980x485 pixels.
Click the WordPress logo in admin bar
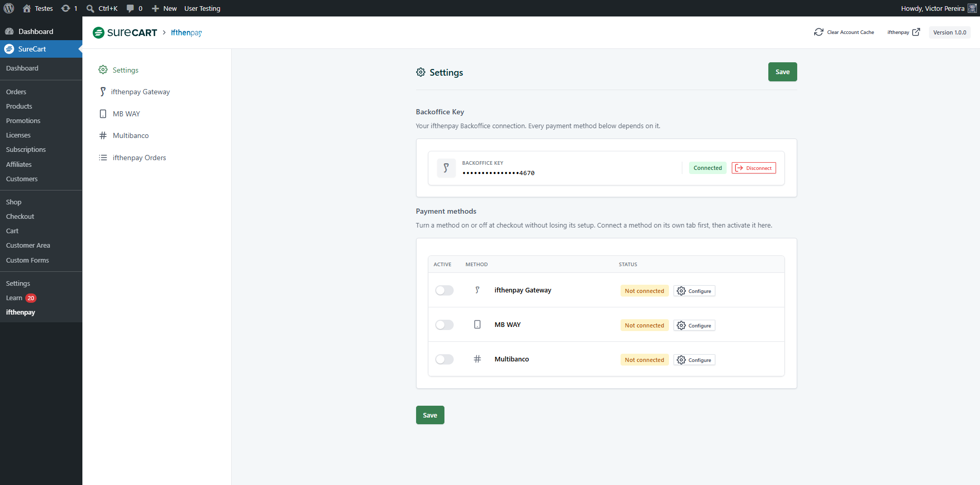9,8
